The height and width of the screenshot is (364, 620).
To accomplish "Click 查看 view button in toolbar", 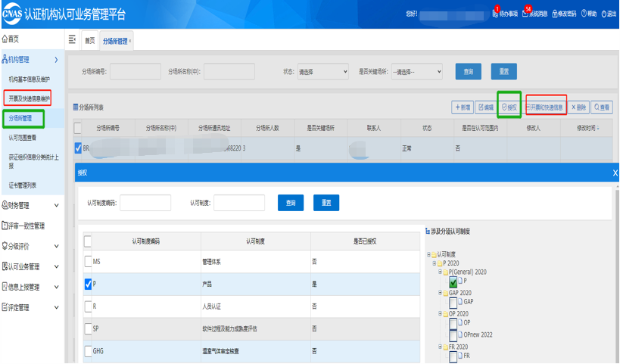I will (x=602, y=107).
